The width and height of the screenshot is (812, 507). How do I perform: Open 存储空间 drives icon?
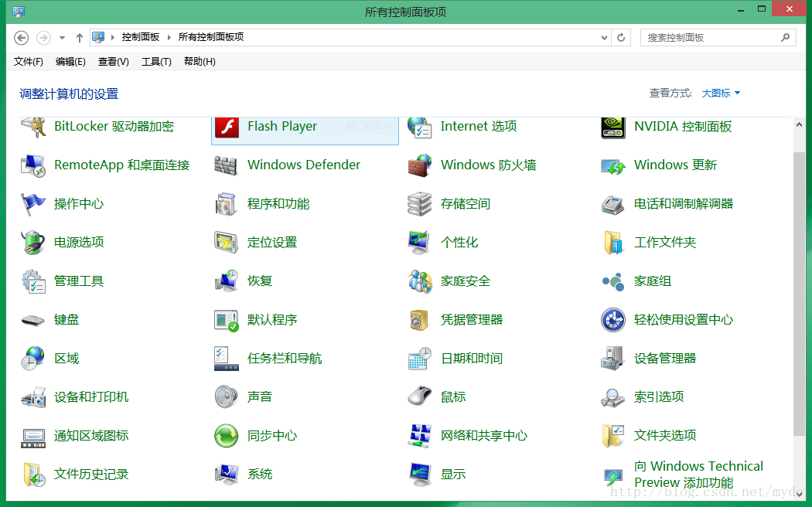point(419,204)
